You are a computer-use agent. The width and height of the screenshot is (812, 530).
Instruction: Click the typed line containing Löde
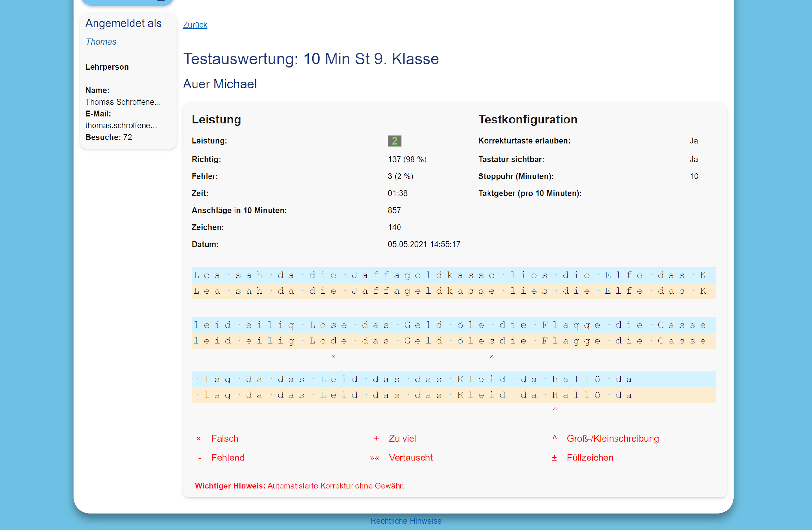coord(453,341)
